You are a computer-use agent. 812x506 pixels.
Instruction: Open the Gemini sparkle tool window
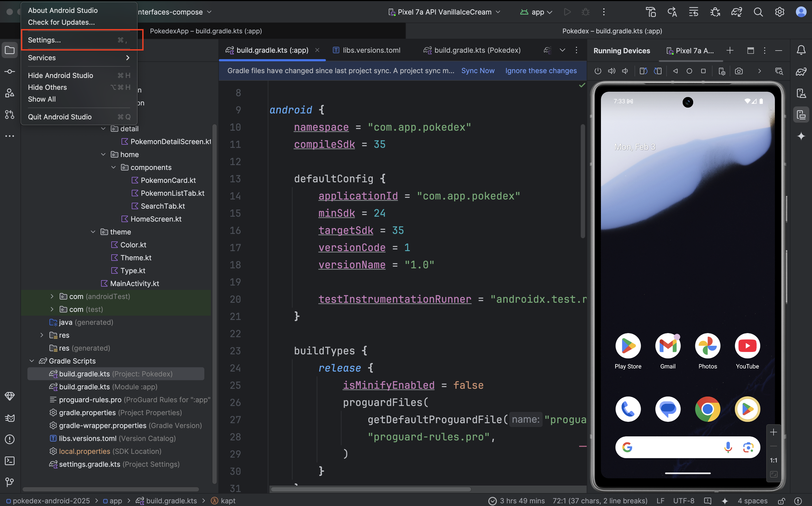click(x=801, y=136)
